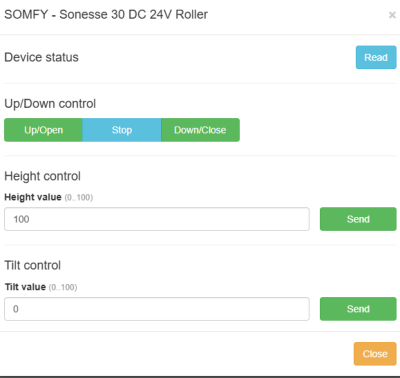Send the Up/Open command

click(x=43, y=130)
